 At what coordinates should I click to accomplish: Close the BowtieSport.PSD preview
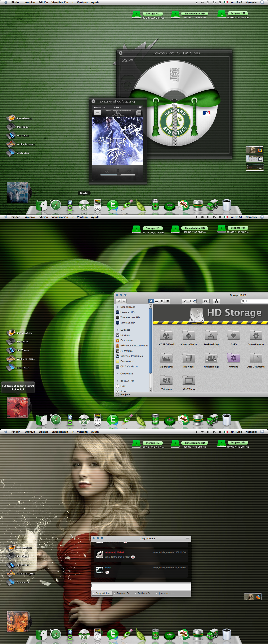point(121,53)
